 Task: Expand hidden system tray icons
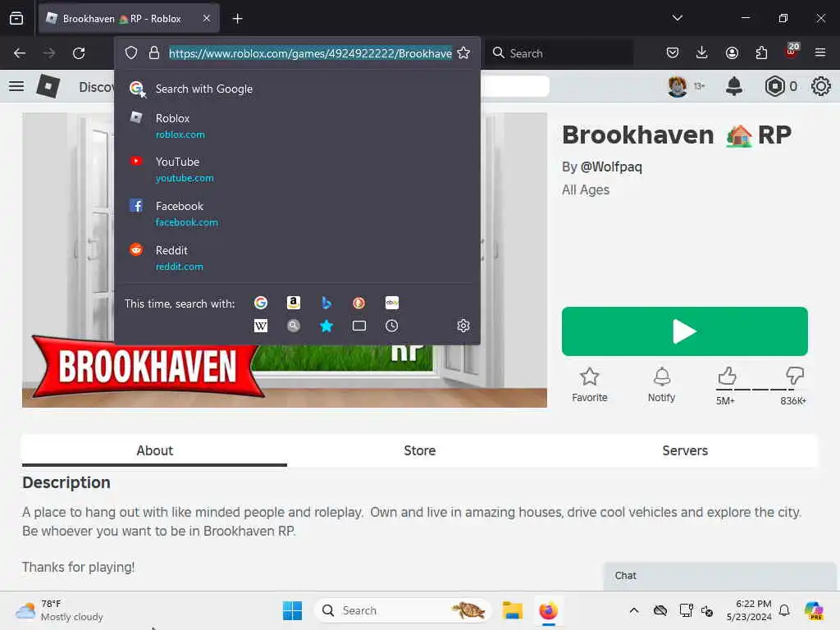point(634,610)
